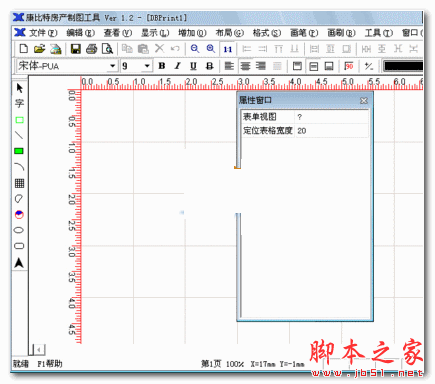Select the text tool labeled 字
The width and height of the screenshot is (435, 384).
pyautogui.click(x=19, y=104)
